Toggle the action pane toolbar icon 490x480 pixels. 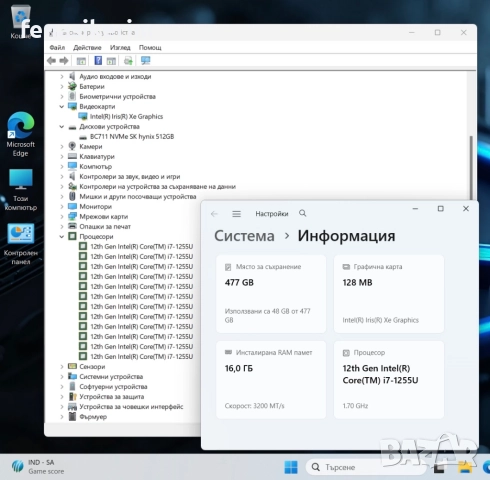pos(111,61)
